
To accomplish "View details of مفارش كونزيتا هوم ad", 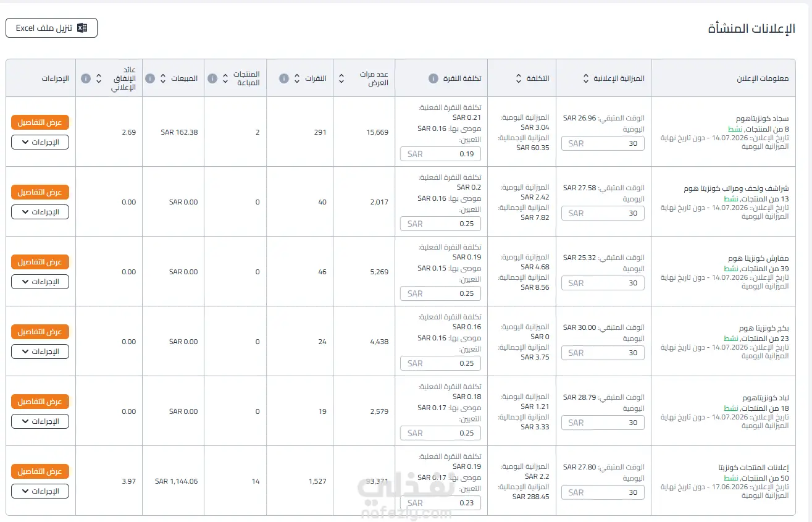I will pyautogui.click(x=40, y=262).
